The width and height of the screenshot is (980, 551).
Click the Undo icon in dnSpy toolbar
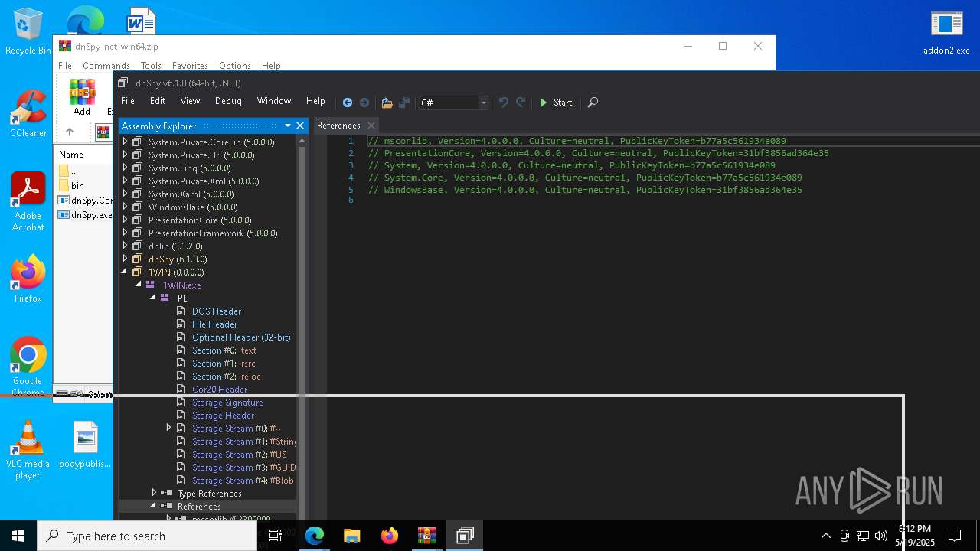(x=503, y=103)
